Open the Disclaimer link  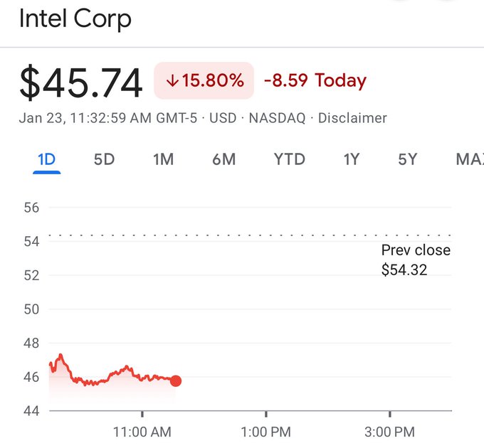tap(352, 118)
